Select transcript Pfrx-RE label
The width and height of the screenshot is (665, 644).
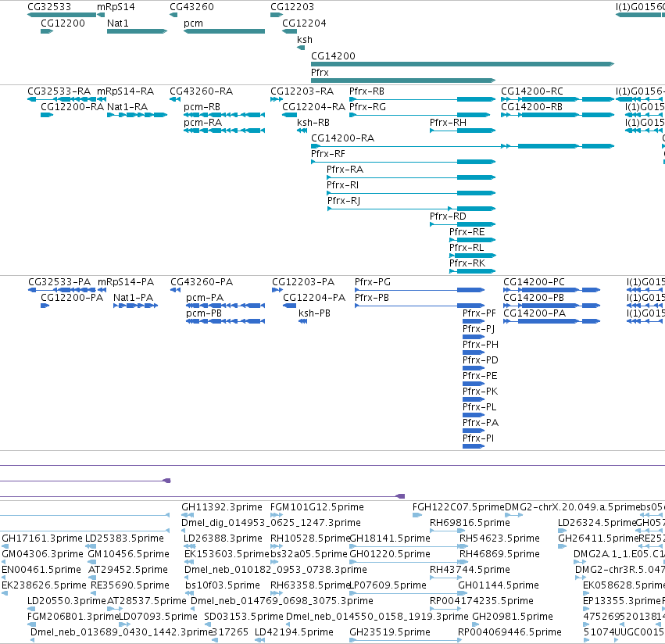pyautogui.click(x=467, y=232)
